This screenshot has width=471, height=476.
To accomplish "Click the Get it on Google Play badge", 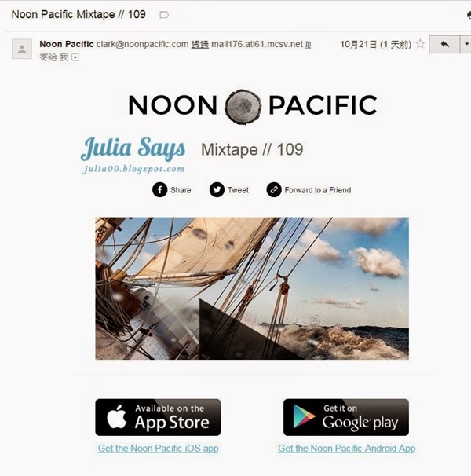I will [346, 417].
